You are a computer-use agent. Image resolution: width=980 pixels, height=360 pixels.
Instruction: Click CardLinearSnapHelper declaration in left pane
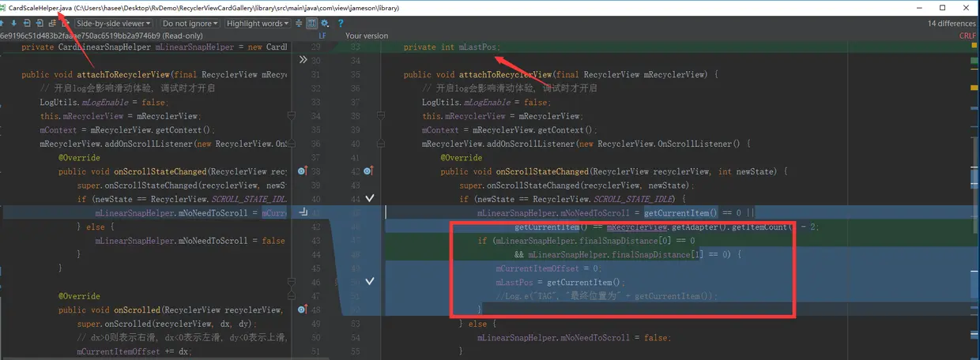154,47
